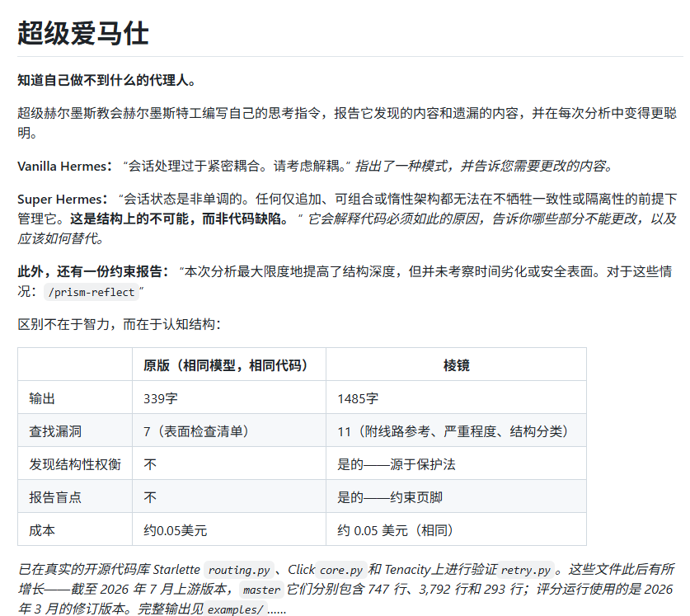
Task: Click the inline code retry.py
Action: (526, 570)
